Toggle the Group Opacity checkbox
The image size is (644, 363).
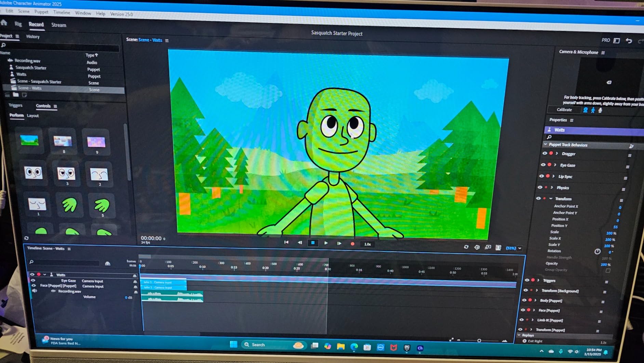coord(608,271)
